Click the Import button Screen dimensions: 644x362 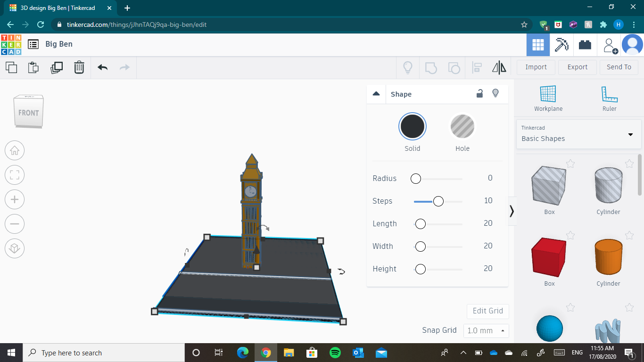[536, 67]
